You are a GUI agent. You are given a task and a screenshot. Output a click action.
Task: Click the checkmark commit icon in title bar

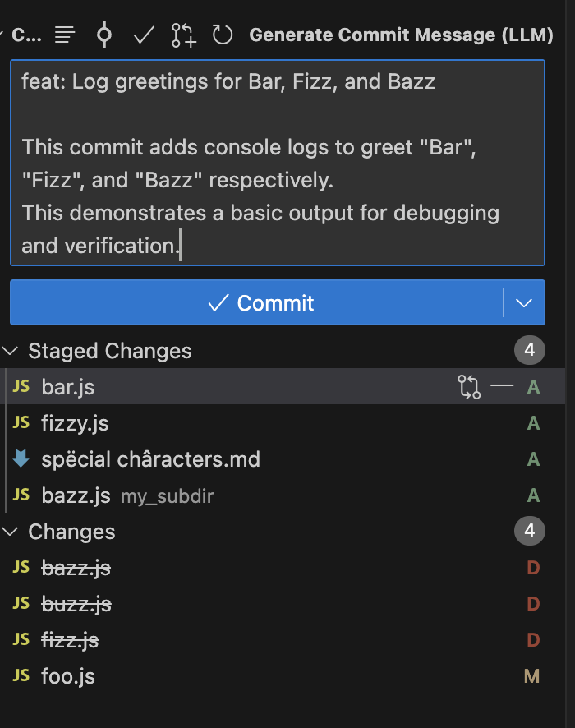tap(143, 35)
